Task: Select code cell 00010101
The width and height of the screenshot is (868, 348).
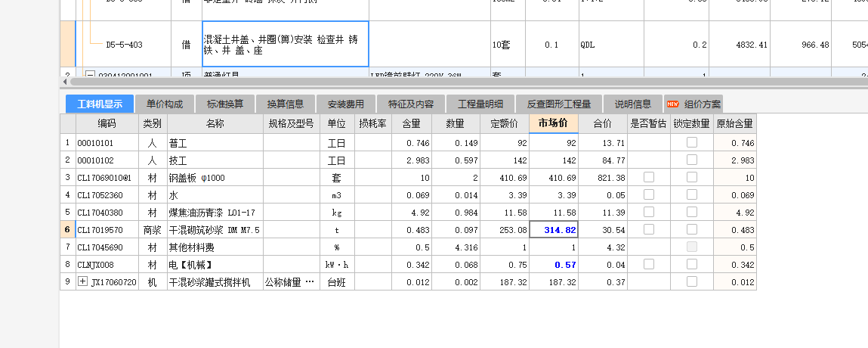Action: pos(107,143)
